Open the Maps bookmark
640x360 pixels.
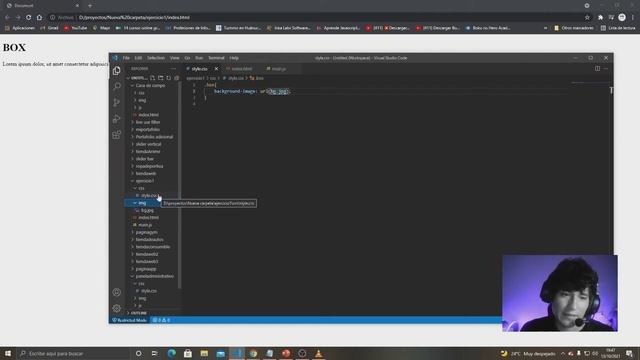pyautogui.click(x=102, y=28)
